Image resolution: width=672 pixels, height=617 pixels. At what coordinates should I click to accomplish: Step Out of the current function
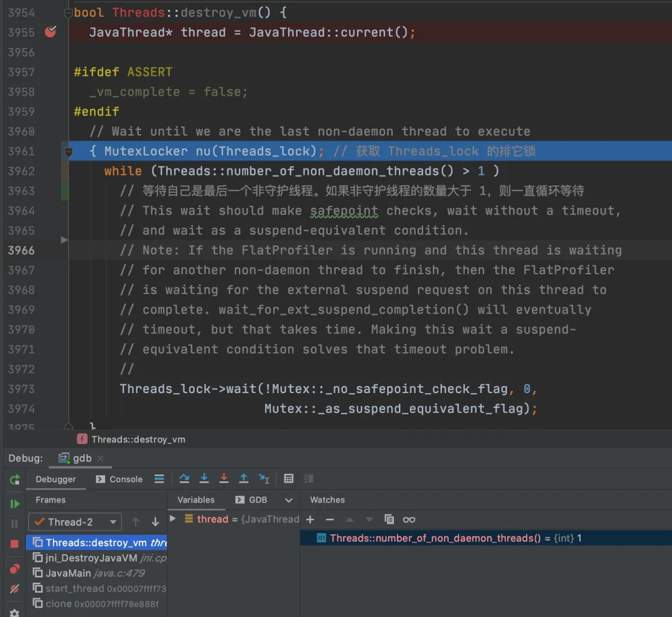click(x=243, y=478)
